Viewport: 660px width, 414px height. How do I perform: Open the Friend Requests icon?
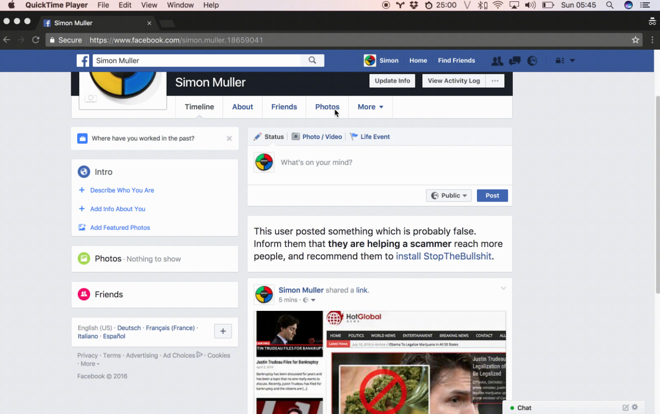[x=497, y=61]
